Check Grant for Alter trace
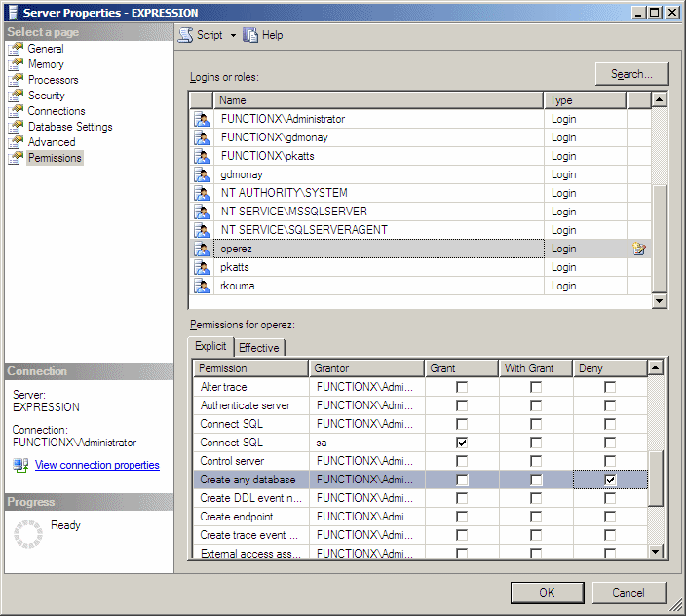 tap(462, 387)
